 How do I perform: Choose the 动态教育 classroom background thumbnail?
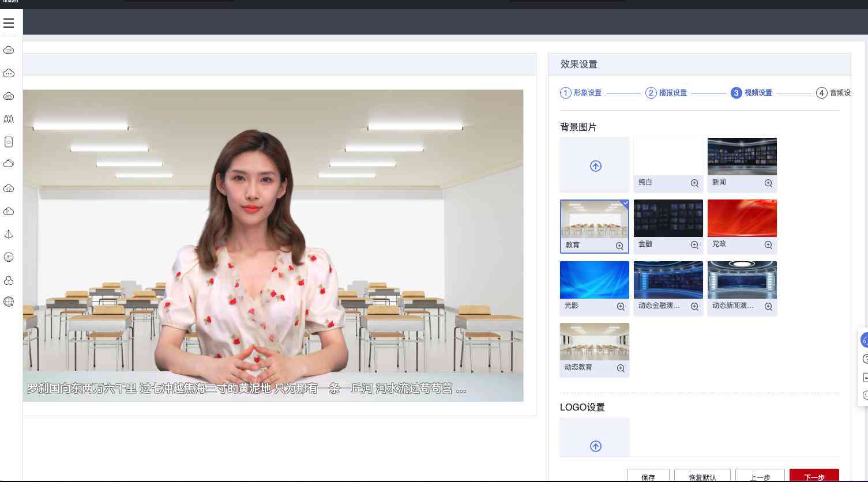click(x=595, y=342)
